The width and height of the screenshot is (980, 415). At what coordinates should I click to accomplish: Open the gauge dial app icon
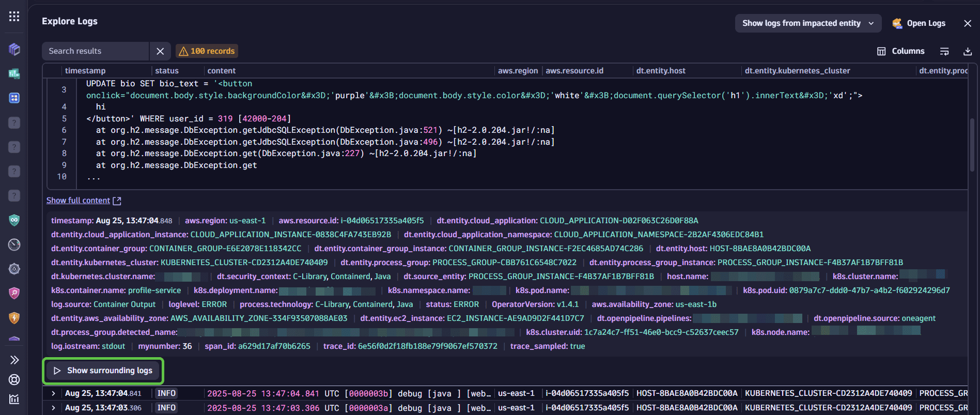(14, 244)
